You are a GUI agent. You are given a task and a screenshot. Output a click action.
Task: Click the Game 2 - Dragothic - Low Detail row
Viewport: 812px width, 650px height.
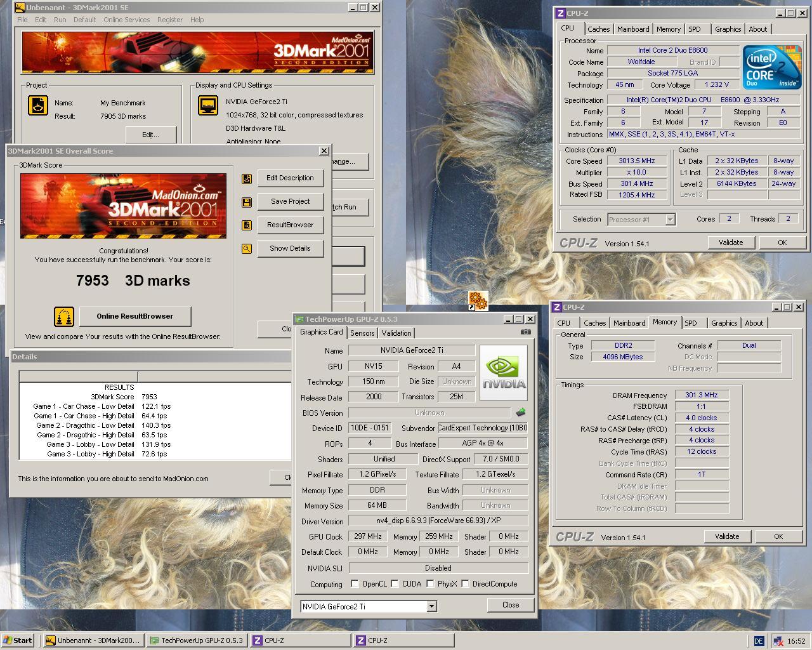point(155,425)
